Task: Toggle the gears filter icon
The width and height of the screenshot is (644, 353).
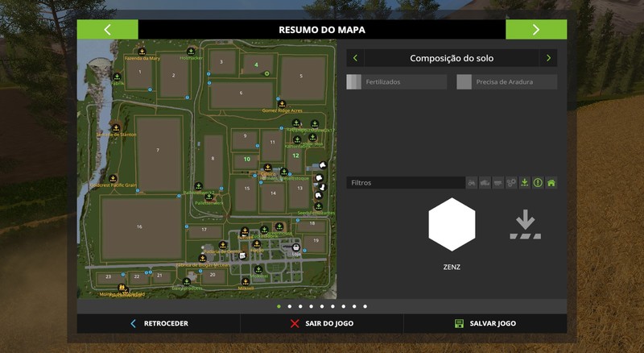Action: pyautogui.click(x=511, y=183)
